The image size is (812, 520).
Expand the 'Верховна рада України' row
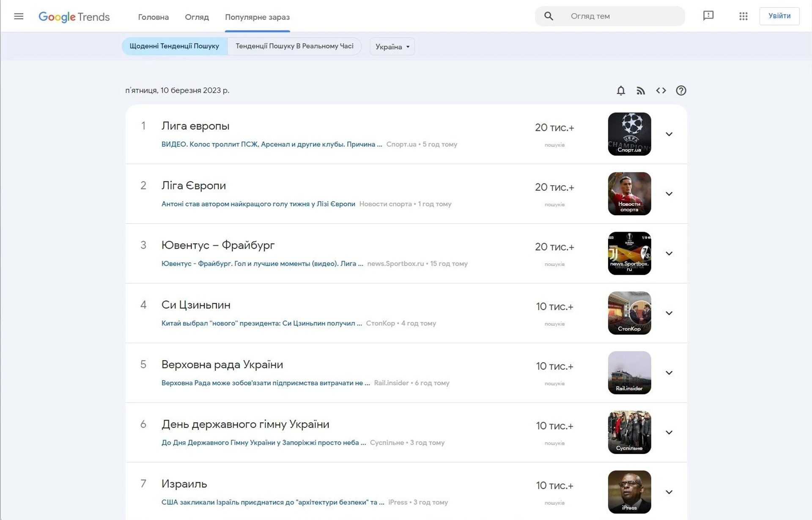tap(669, 372)
